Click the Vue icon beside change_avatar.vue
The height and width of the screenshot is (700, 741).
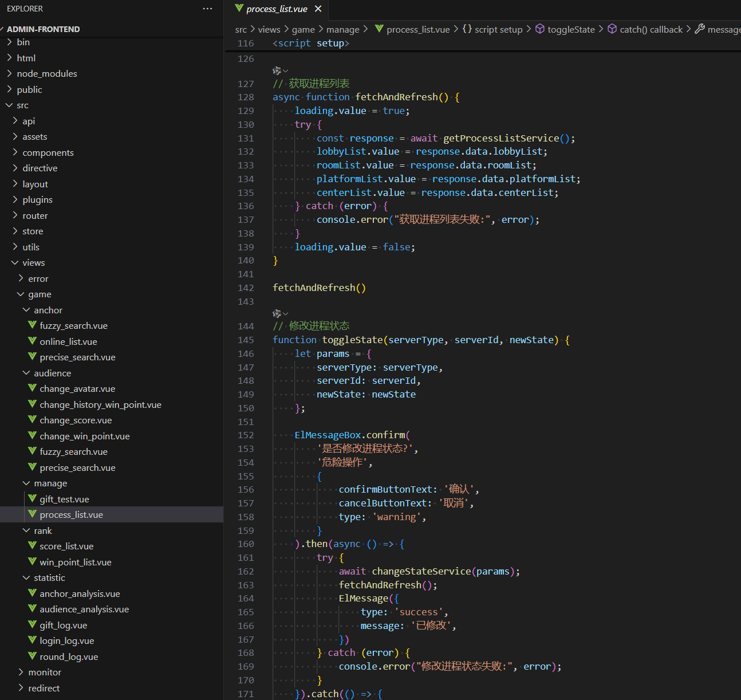tap(33, 388)
